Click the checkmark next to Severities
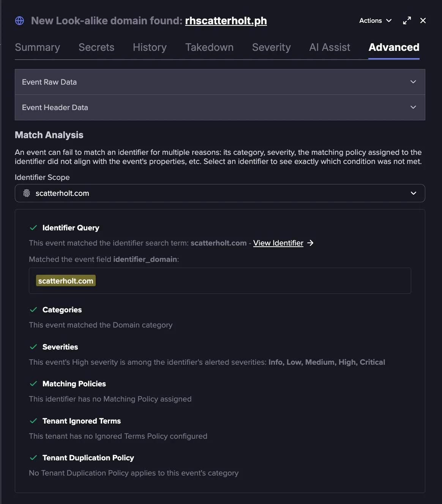The image size is (442, 504). (33, 347)
